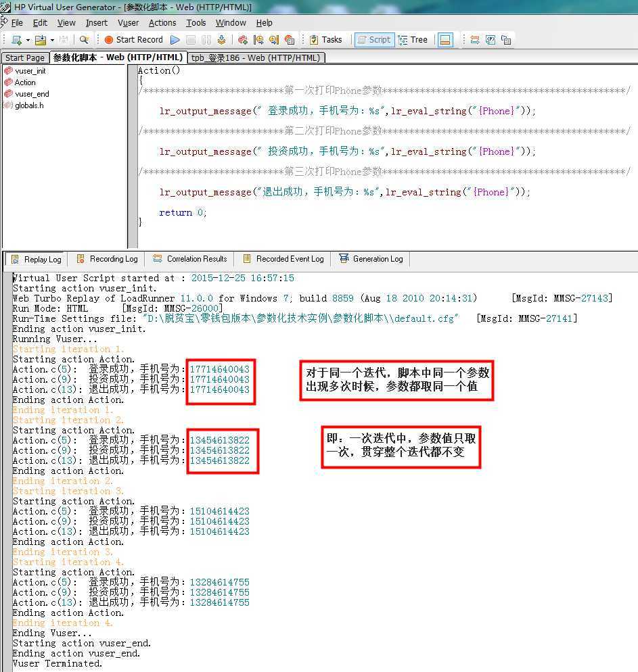This screenshot has height=672, width=638.
Task: Open the Recording Log tab
Action: pyautogui.click(x=108, y=259)
